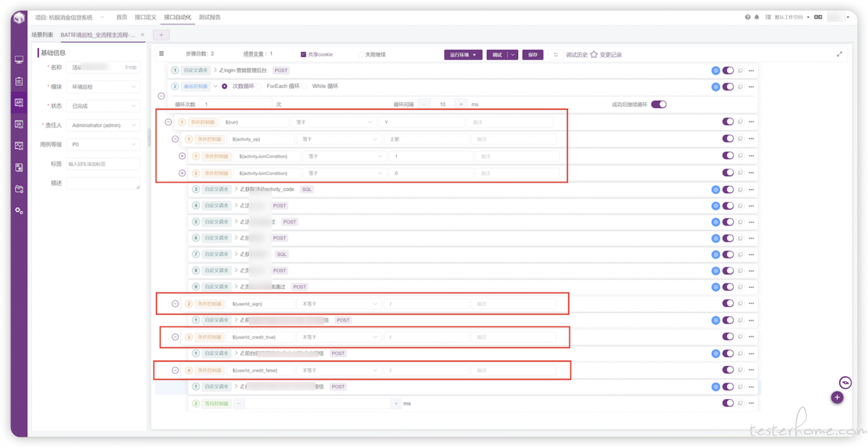This screenshot has height=448, width=868.
Task: Run the login-营销管理后台 step play icon
Action: point(716,70)
